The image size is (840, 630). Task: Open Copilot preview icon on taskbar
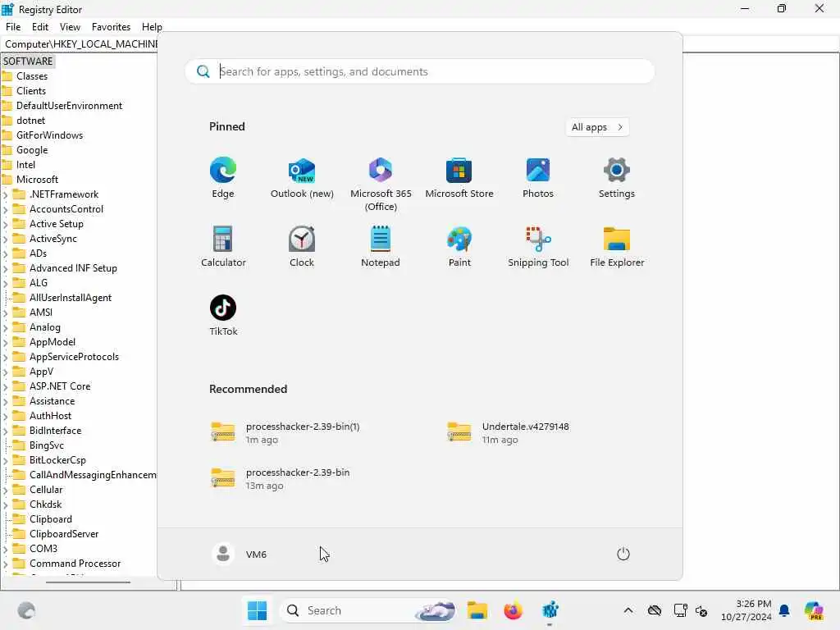814,610
